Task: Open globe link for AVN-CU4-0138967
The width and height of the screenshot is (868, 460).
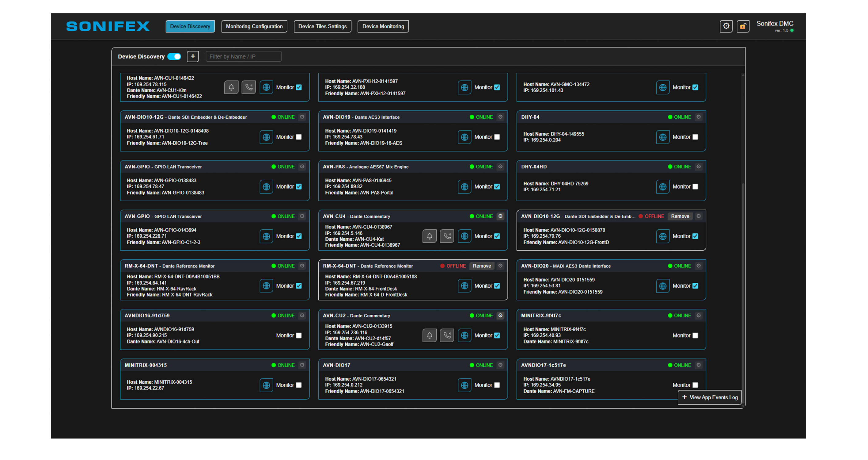Action: [x=464, y=236]
